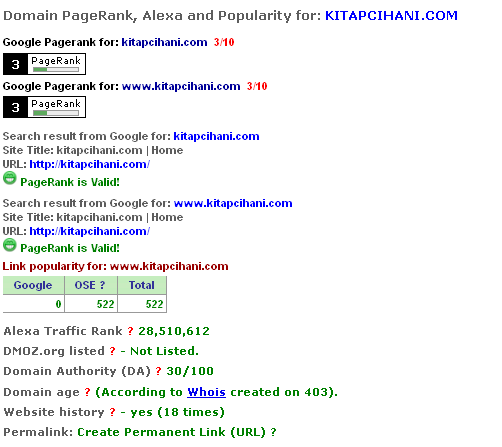
Task: Open the second http://kitapcihani.com/ URL link
Action: 90,231
